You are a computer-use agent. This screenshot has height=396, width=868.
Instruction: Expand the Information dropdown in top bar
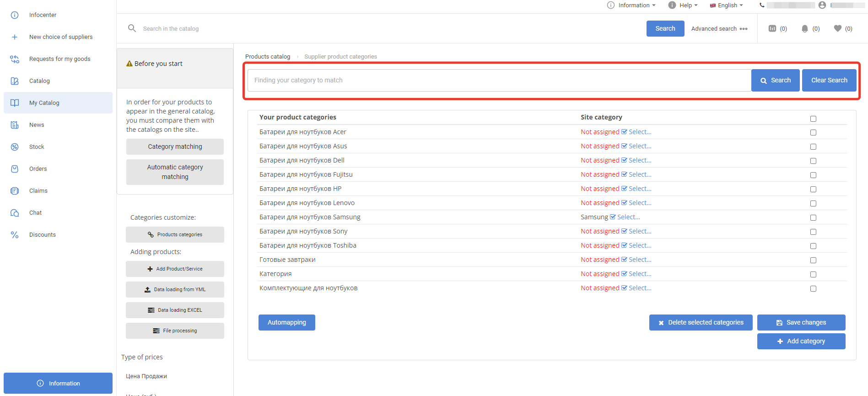click(x=631, y=5)
